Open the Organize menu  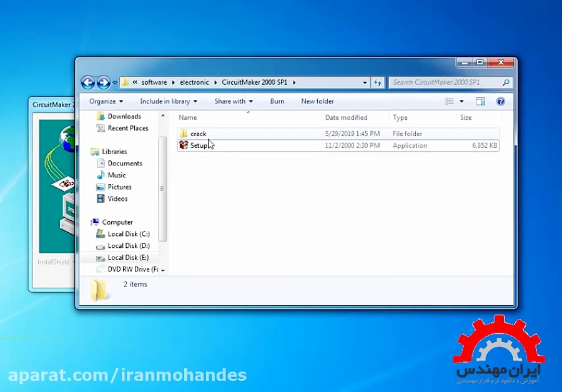coord(106,101)
